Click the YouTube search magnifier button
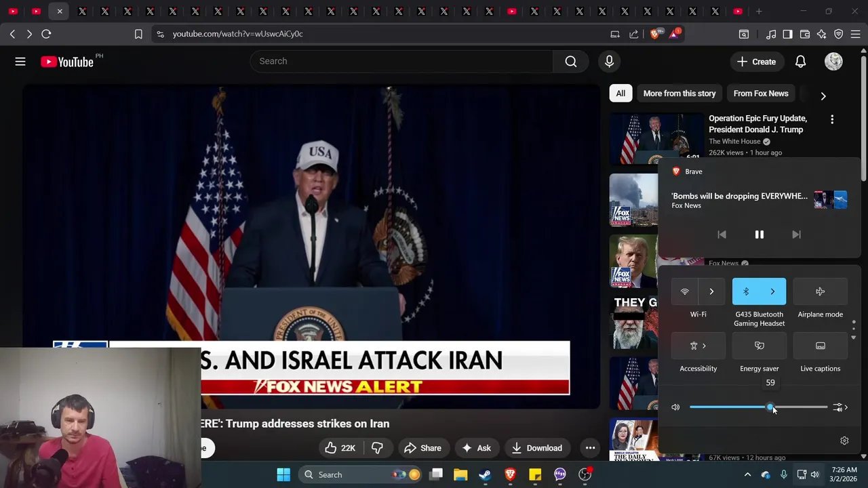The image size is (868, 488). 571,61
